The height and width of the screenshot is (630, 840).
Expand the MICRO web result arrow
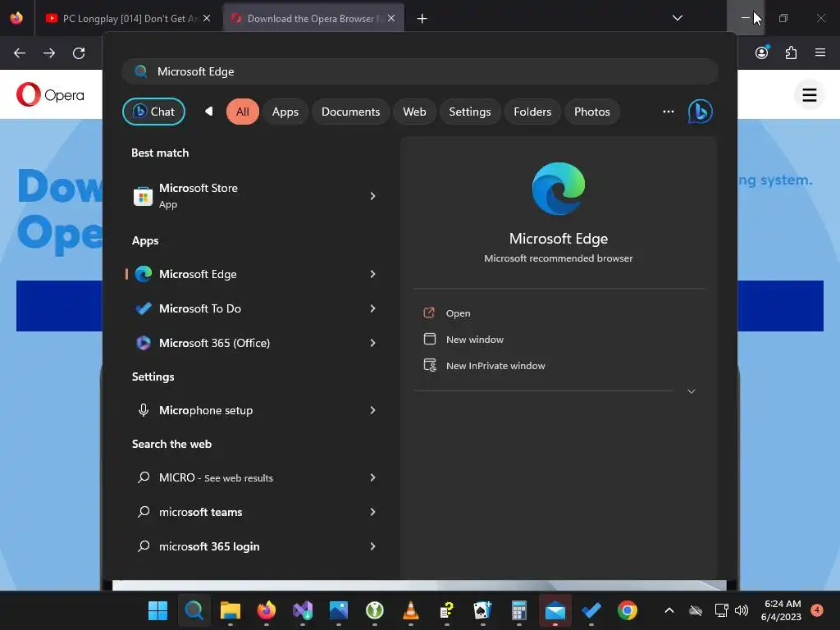pos(373,477)
